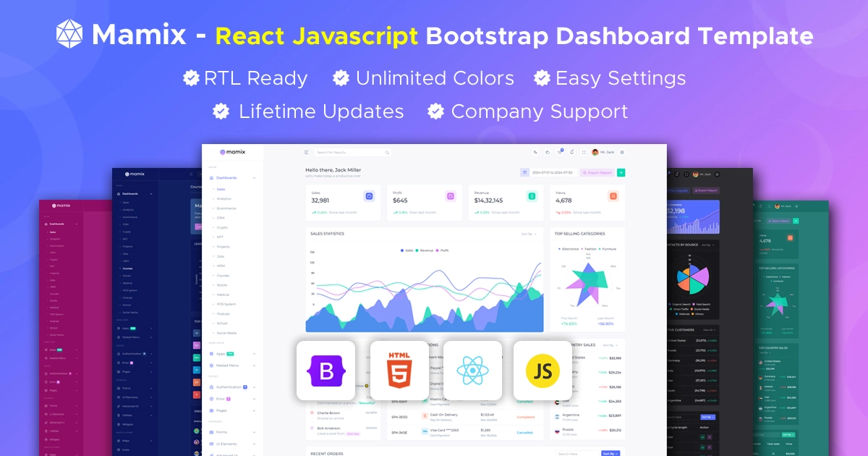Expand the Pages menu in white sidebar

tap(231, 410)
